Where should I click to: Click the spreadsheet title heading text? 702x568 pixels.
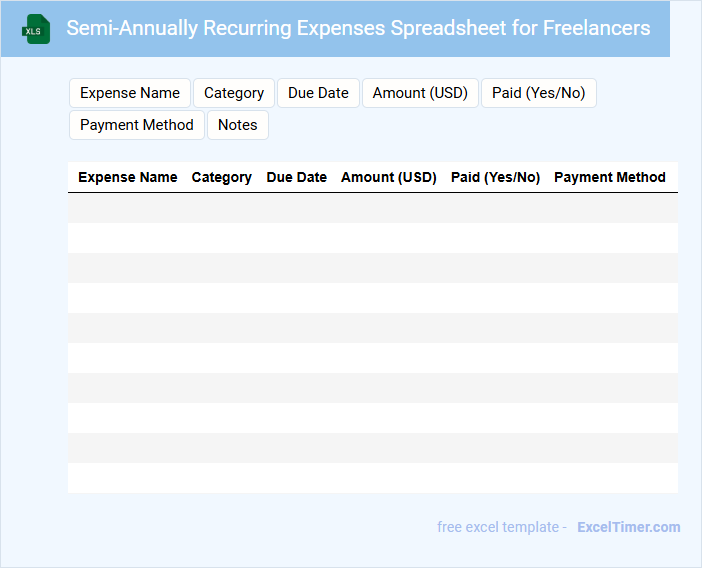click(358, 28)
